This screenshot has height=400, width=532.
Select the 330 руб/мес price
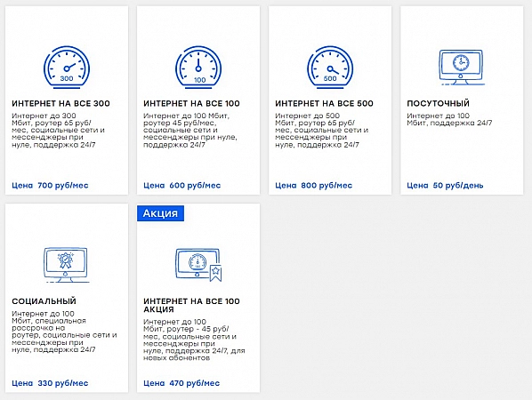click(x=63, y=383)
